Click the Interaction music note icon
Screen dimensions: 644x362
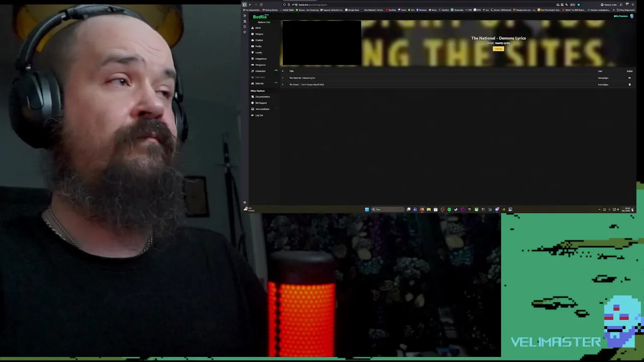[x=252, y=71]
